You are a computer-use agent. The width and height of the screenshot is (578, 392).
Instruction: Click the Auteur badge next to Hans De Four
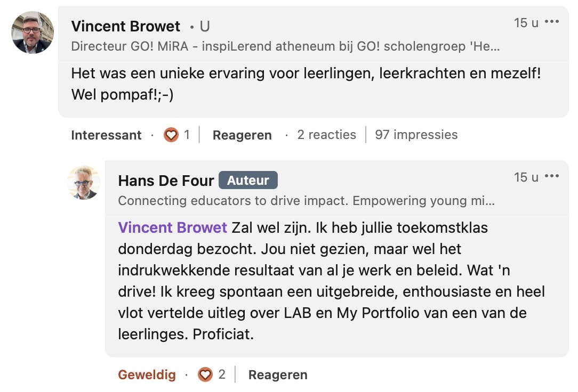[248, 181]
